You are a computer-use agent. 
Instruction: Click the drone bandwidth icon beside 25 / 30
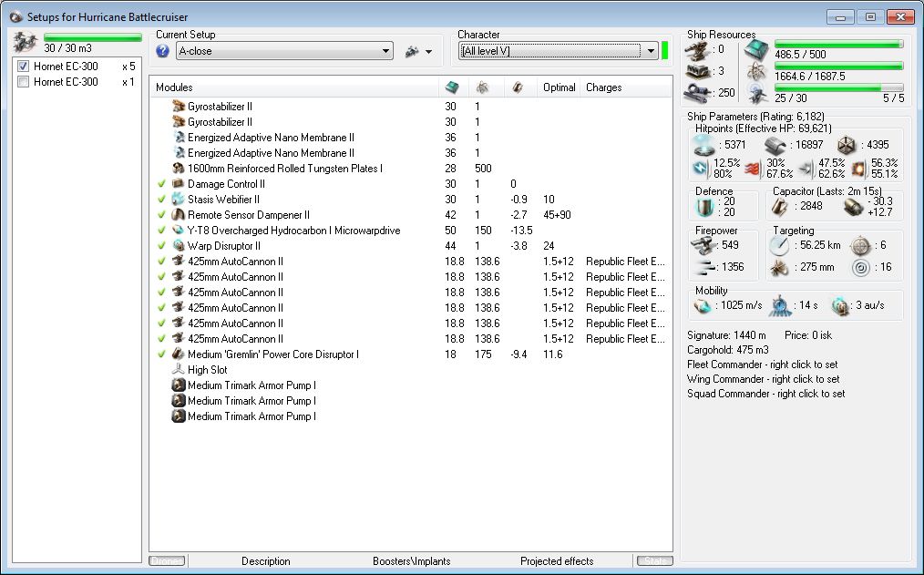coord(756,94)
